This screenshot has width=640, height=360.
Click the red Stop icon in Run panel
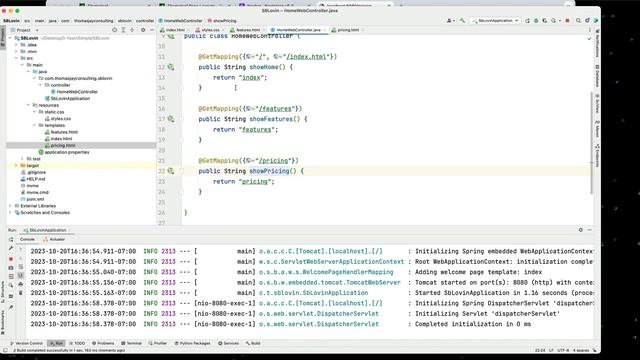(11, 259)
